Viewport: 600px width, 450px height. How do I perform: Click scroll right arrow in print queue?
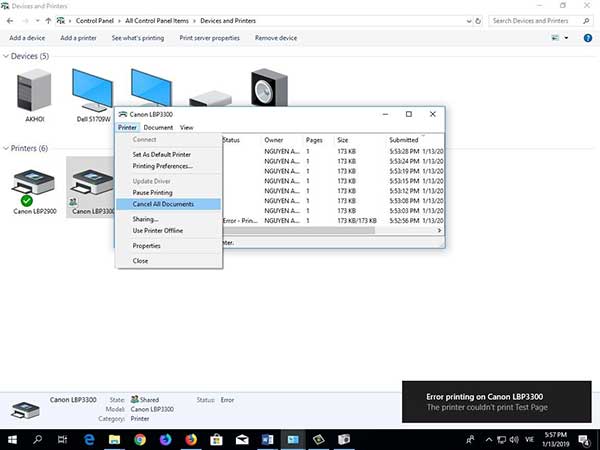tap(439, 230)
